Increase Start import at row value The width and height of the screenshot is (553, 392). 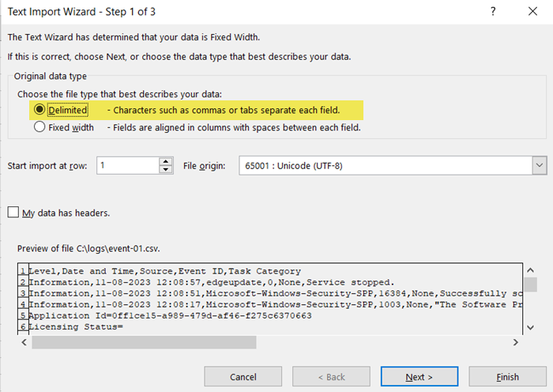(x=166, y=161)
